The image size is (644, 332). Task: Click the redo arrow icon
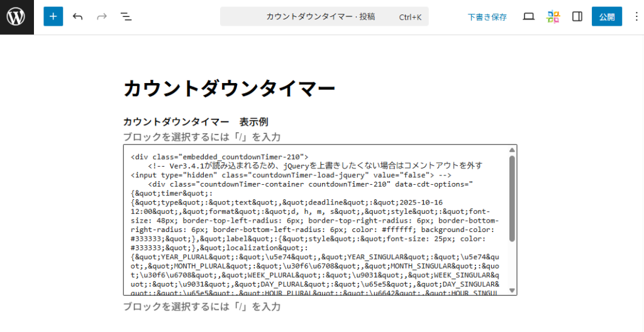102,17
